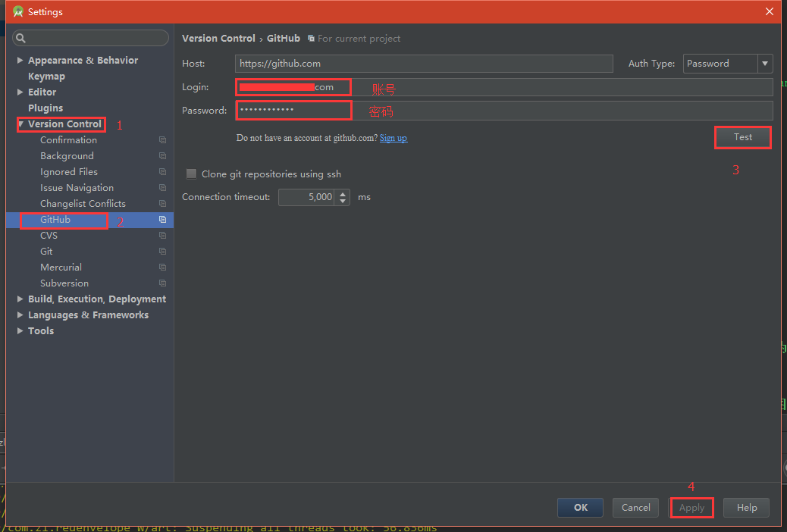787x532 pixels.
Task: Open CVS settings page
Action: click(49, 236)
